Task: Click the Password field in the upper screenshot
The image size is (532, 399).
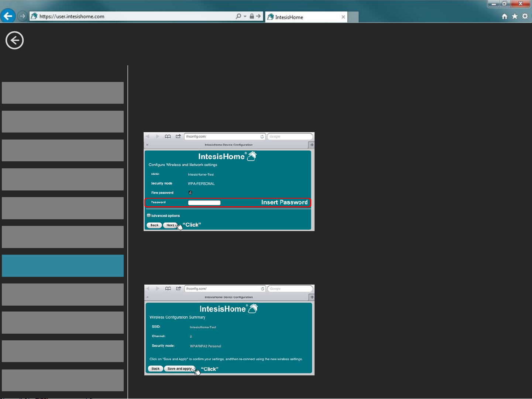Action: tap(204, 203)
